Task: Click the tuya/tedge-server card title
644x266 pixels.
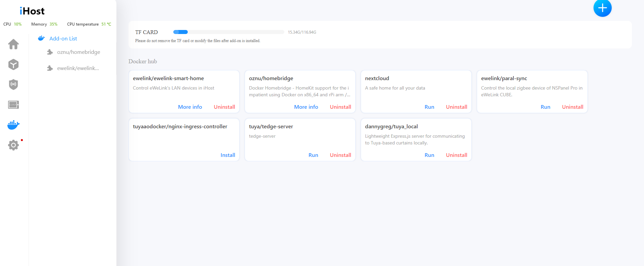Action: (271, 126)
